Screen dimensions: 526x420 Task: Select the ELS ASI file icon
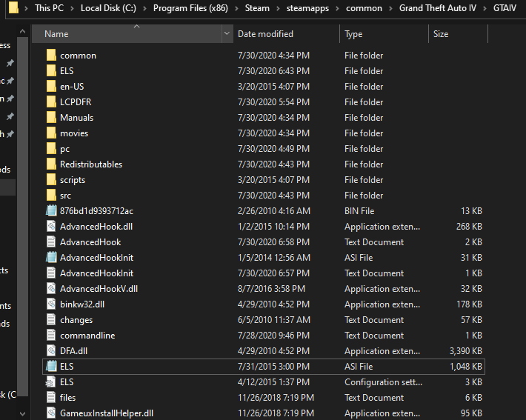click(51, 367)
